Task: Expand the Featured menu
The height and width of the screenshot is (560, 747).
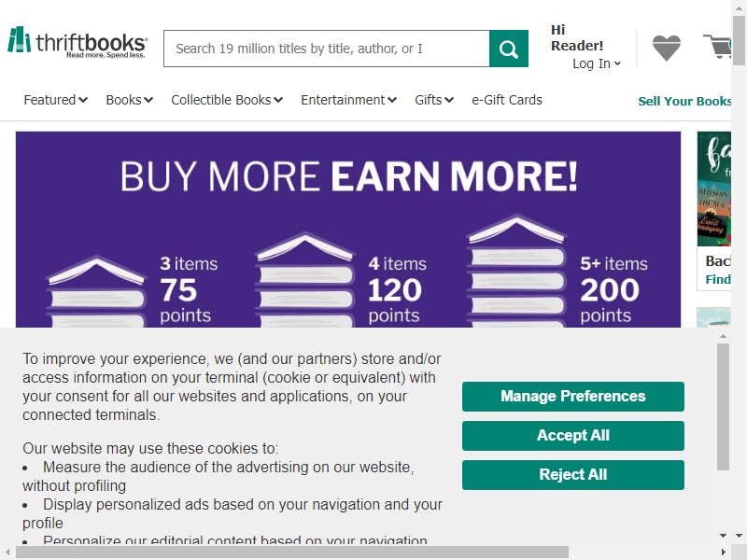Action: [55, 100]
